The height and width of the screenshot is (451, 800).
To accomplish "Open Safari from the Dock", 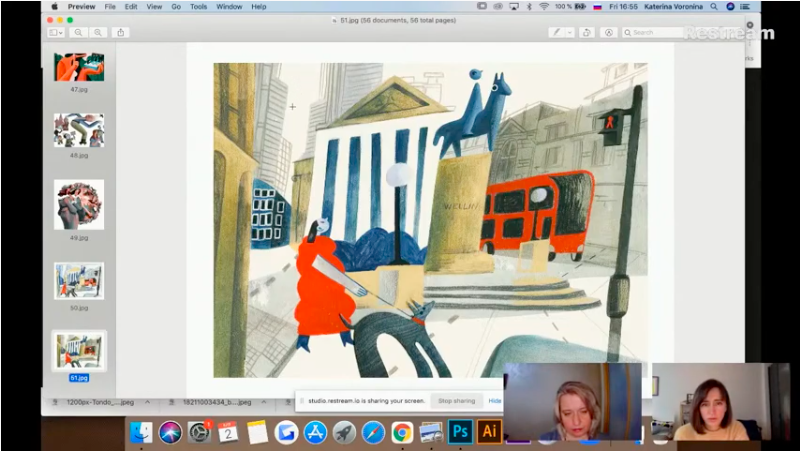I will [373, 431].
